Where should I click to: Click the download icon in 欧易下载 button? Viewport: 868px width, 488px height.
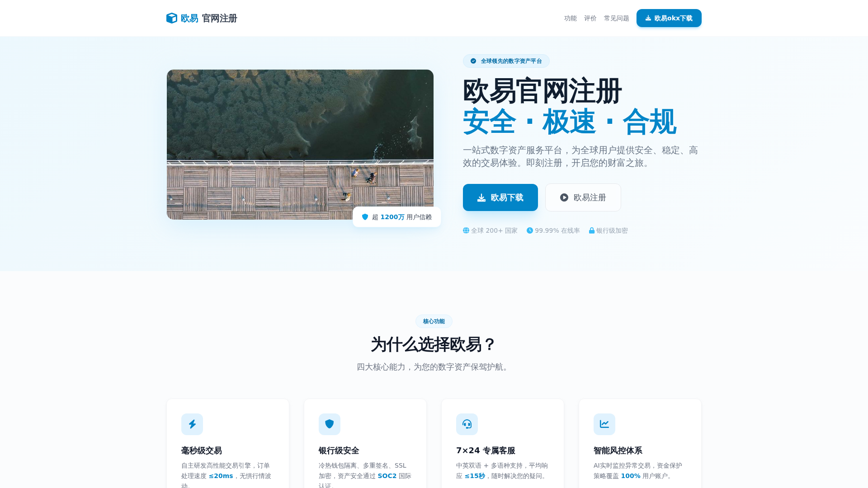pyautogui.click(x=481, y=197)
